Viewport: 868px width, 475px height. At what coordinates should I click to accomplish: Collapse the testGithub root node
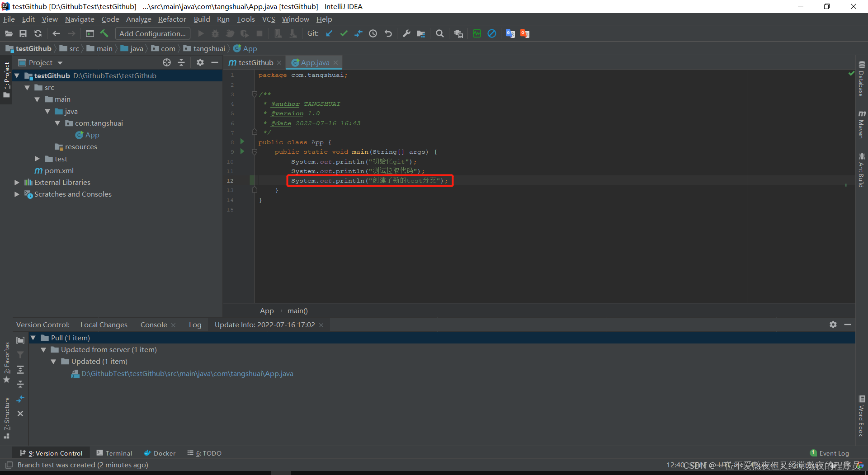(17, 75)
